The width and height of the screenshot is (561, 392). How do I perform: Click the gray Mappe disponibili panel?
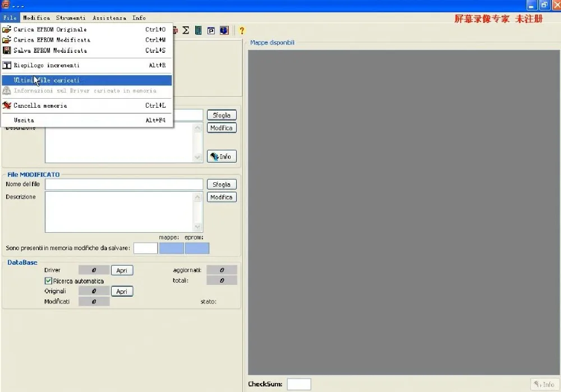pyautogui.click(x=404, y=213)
